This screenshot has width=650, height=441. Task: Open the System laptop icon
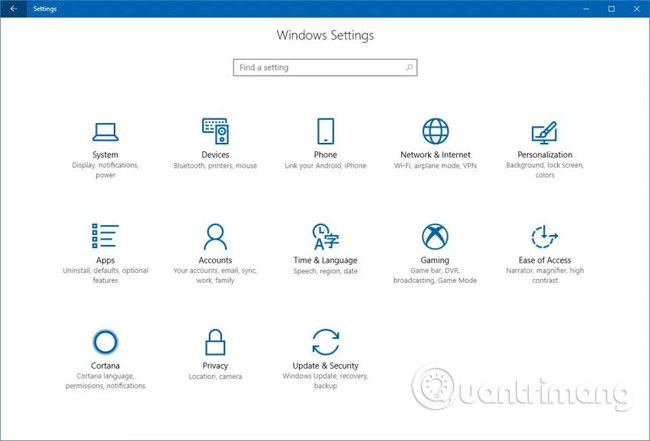tap(105, 132)
